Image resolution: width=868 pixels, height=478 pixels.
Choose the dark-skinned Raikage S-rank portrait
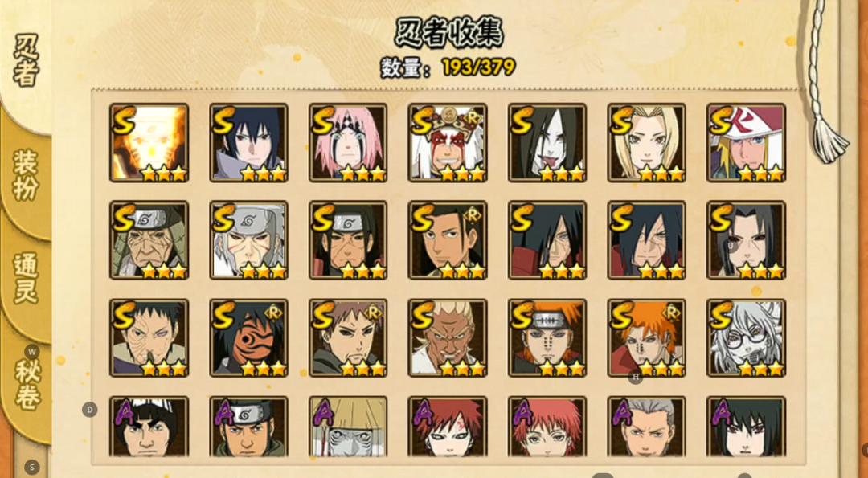448,338
